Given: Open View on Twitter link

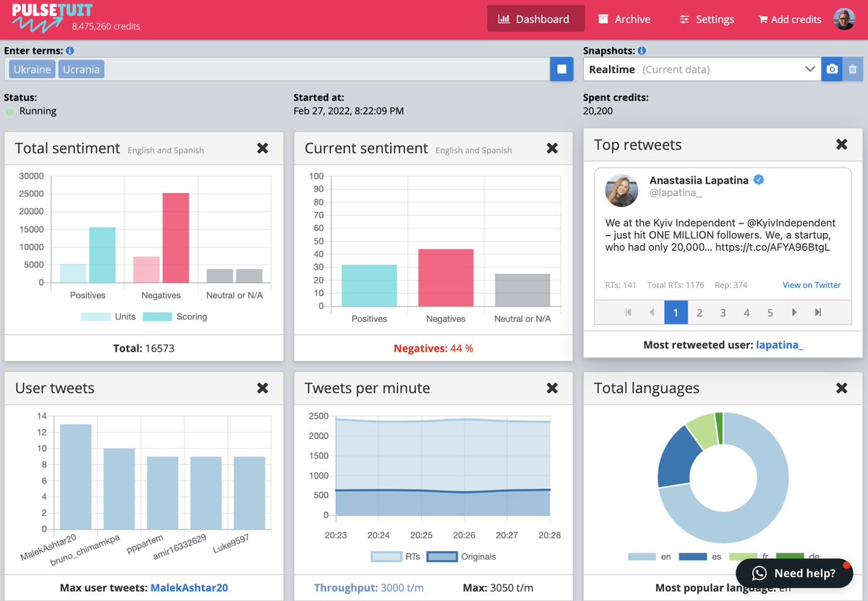Looking at the screenshot, I should tap(812, 285).
